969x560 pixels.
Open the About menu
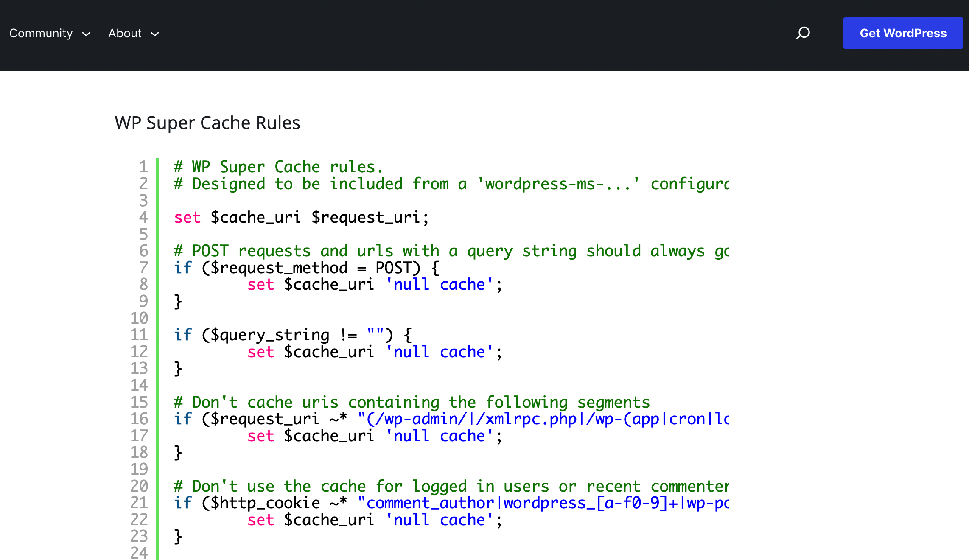[x=124, y=33]
